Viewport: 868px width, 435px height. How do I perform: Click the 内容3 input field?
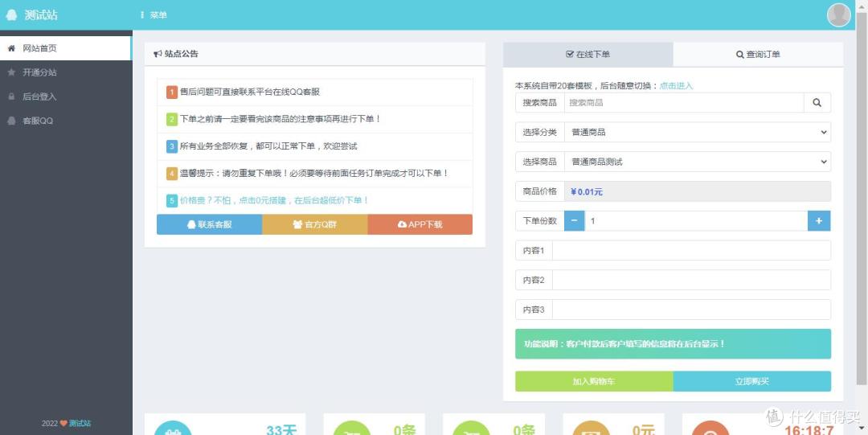tap(691, 310)
